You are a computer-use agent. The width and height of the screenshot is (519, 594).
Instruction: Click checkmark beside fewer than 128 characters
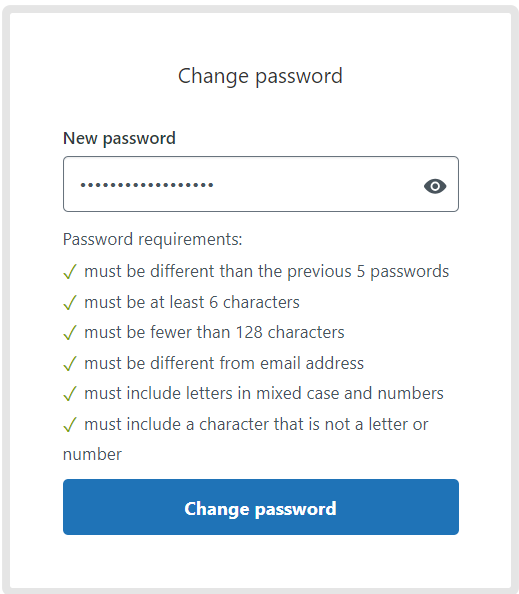pos(70,333)
